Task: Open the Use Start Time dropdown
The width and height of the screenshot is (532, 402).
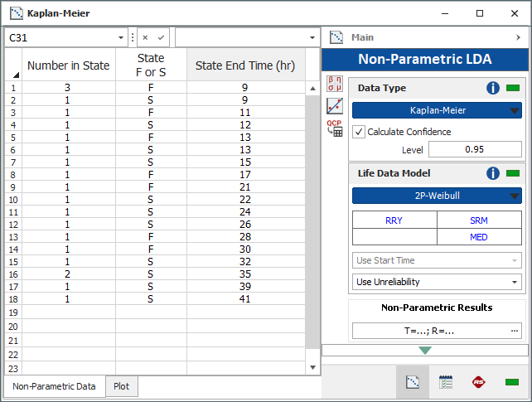Action: (437, 260)
